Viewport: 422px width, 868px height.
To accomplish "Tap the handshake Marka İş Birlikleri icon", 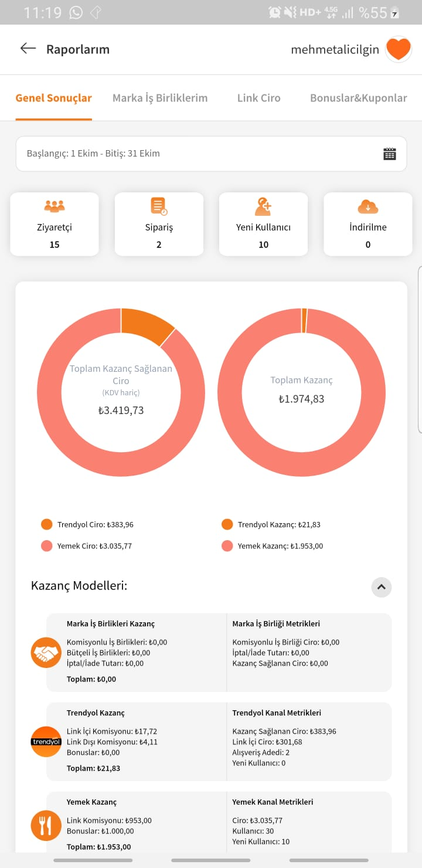I will (46, 652).
